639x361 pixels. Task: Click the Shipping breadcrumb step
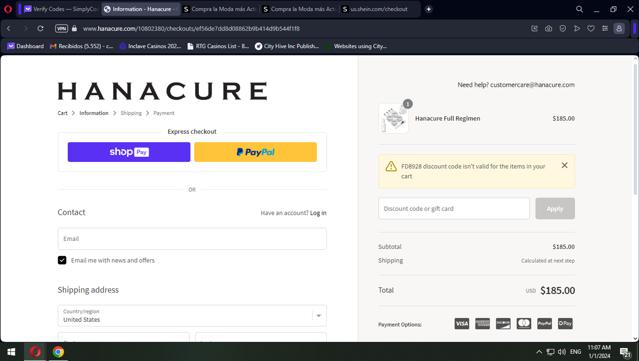click(x=131, y=113)
